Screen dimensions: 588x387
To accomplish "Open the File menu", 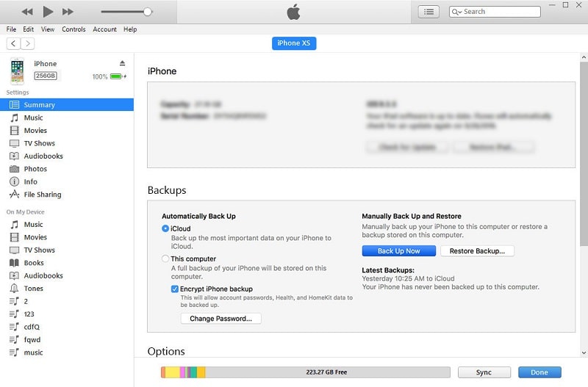I will (11, 29).
